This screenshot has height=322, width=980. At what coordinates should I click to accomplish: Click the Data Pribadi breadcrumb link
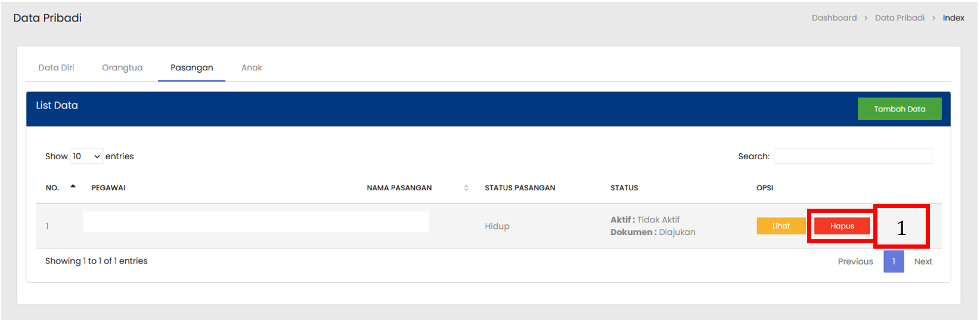900,18
